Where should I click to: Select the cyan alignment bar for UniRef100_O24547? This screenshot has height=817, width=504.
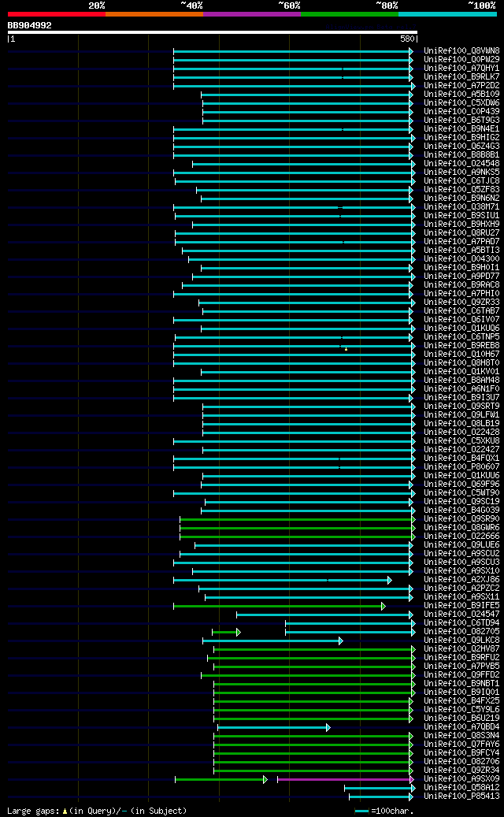pos(324,615)
